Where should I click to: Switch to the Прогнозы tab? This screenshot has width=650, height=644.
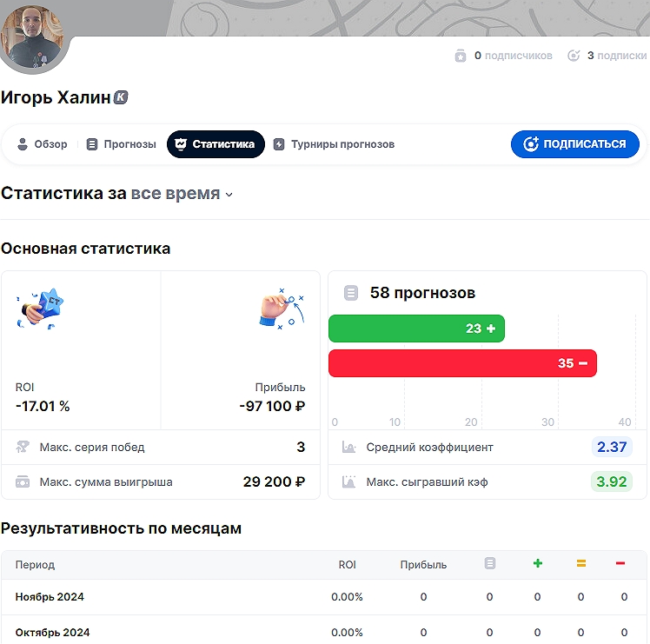click(121, 144)
